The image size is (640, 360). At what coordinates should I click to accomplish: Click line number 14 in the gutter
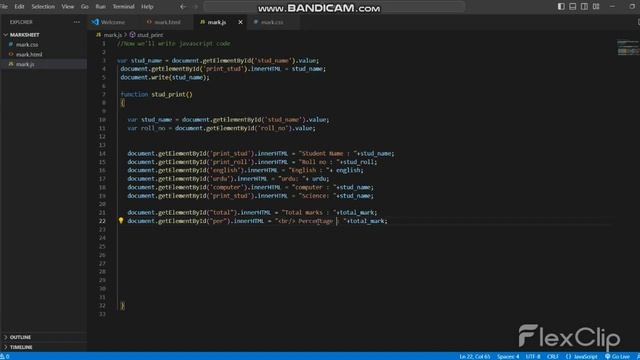[102, 153]
